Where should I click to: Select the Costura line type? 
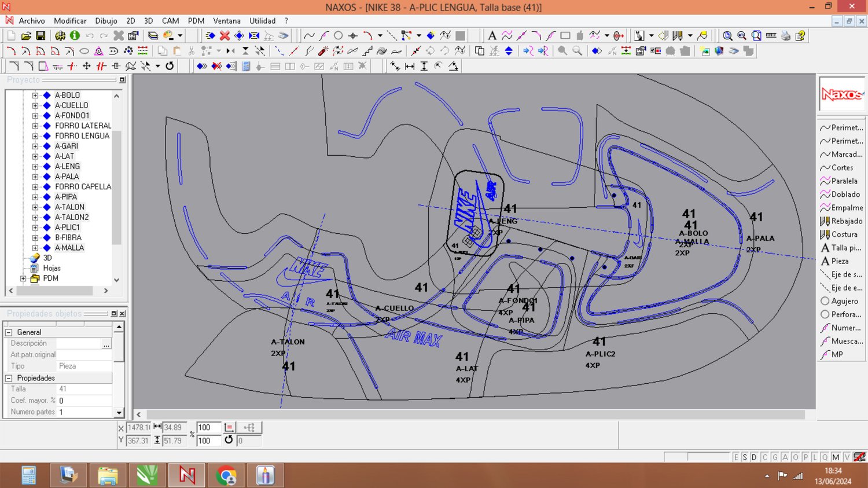840,234
